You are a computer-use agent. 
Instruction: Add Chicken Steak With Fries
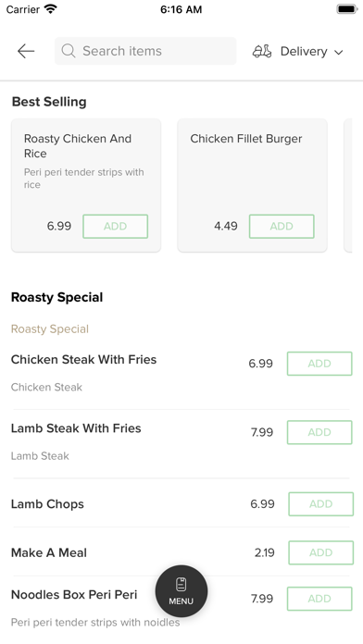[x=319, y=364]
